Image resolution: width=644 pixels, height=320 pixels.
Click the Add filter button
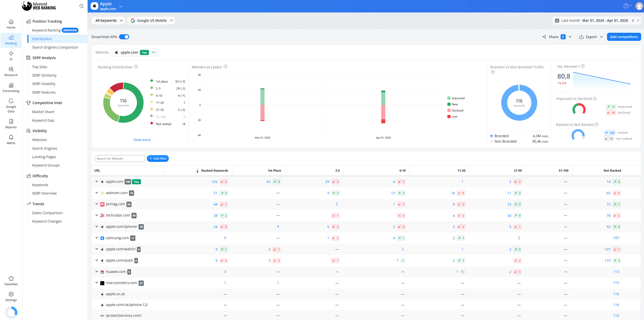click(158, 158)
